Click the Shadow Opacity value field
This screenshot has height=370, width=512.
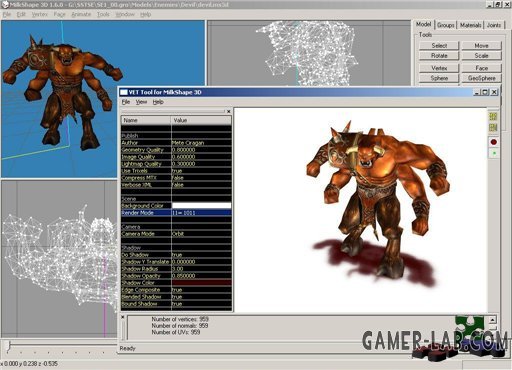201,276
